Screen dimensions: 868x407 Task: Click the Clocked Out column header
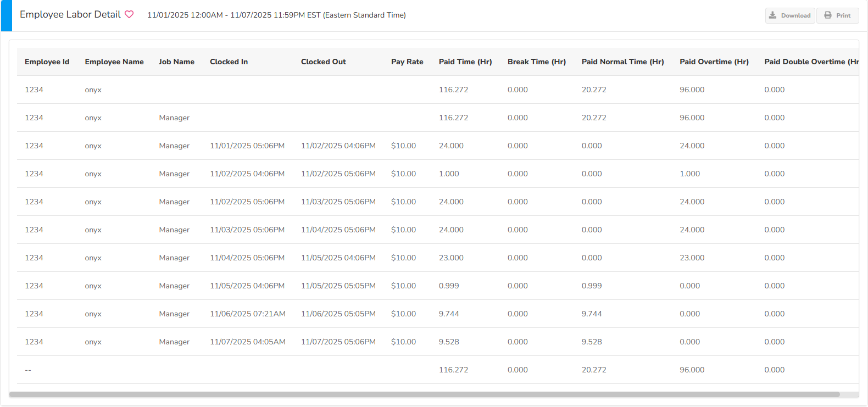pos(323,62)
